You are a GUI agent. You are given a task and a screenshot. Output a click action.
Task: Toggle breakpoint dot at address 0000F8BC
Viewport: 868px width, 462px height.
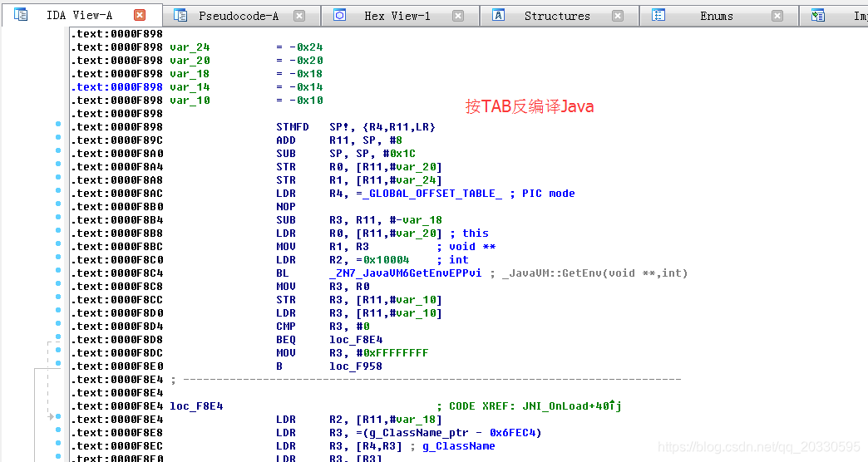pyautogui.click(x=58, y=243)
